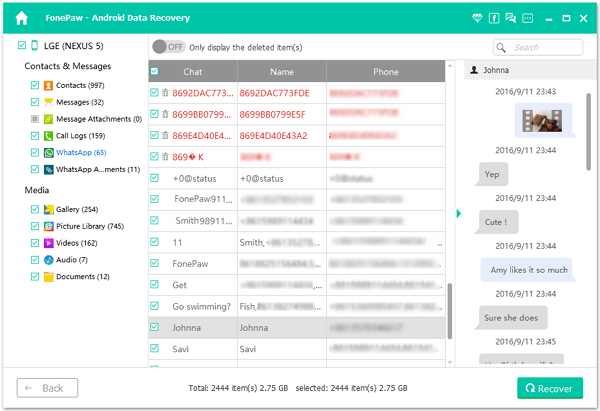
Task: Open the menu message icon with dots
Action: (528, 18)
